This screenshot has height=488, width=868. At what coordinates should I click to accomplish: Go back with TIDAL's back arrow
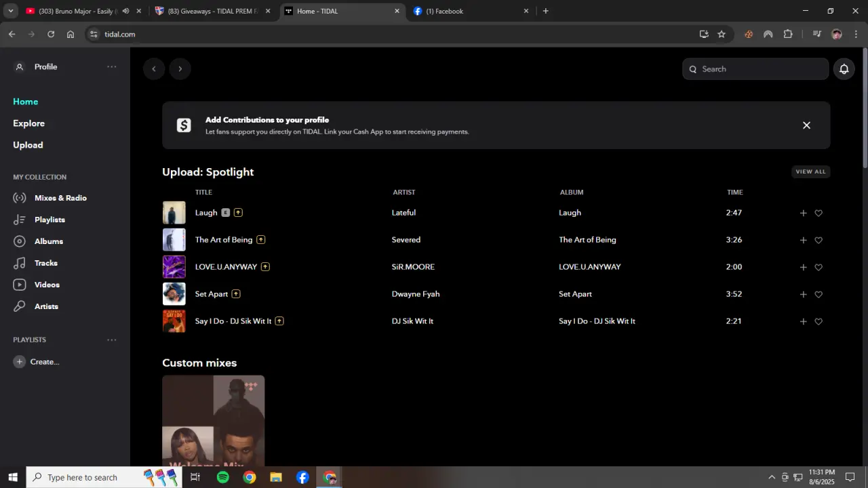click(x=154, y=68)
